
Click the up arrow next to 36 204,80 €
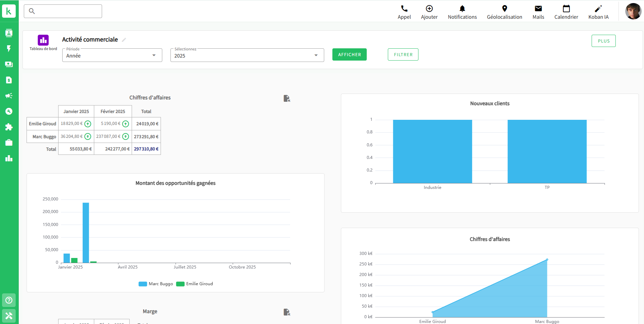88,136
